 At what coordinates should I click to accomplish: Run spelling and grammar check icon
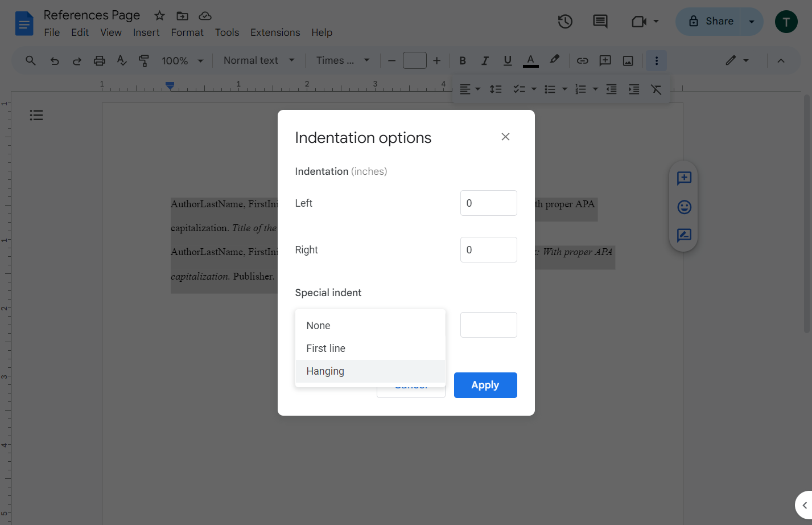click(x=122, y=60)
